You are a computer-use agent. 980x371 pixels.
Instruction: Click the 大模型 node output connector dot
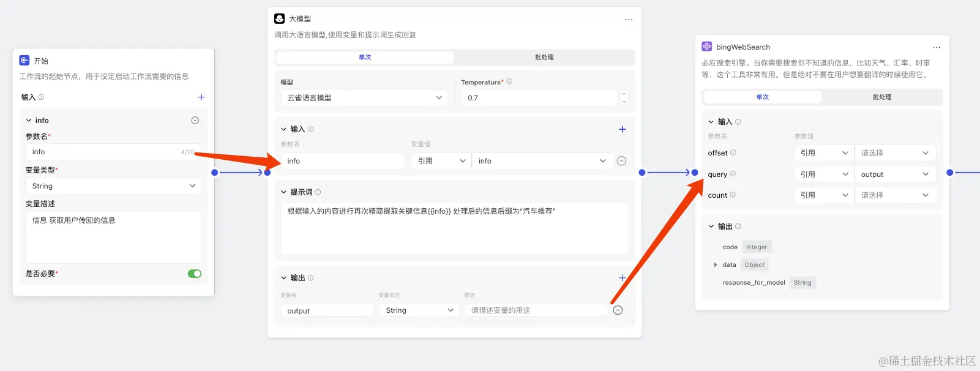(641, 173)
